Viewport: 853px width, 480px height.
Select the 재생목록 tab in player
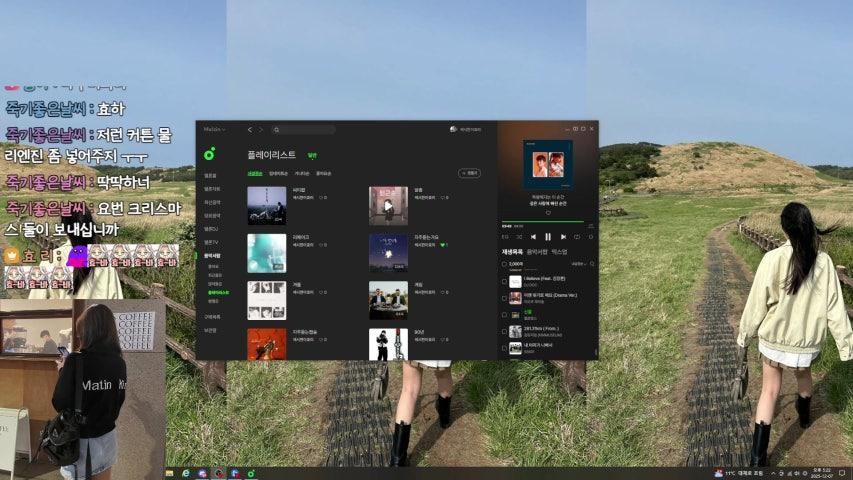click(x=512, y=252)
